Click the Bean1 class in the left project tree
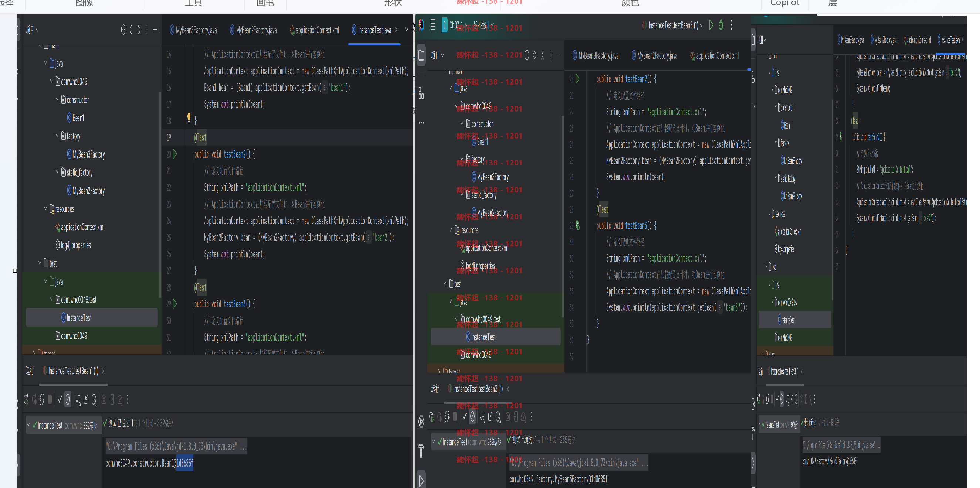 click(x=75, y=118)
